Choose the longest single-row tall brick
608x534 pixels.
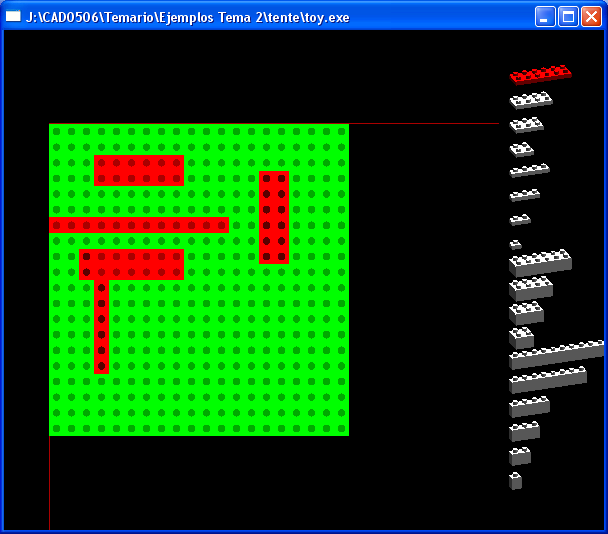[556, 354]
